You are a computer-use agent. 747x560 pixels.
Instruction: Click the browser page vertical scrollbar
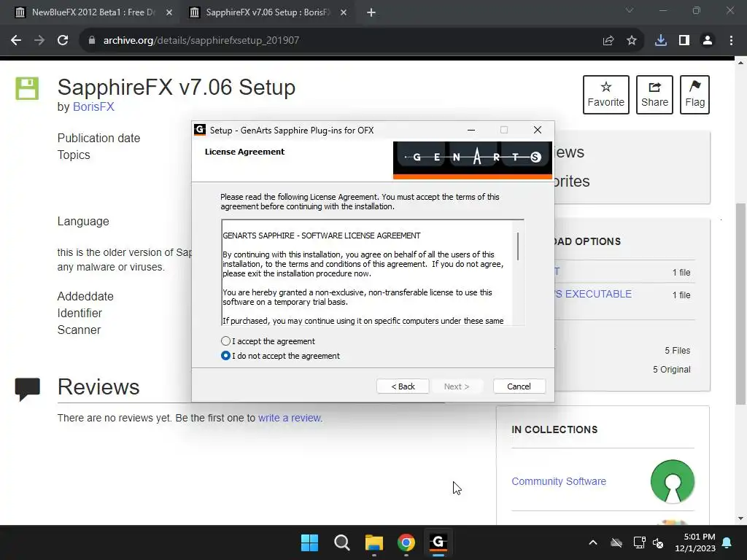(741, 304)
